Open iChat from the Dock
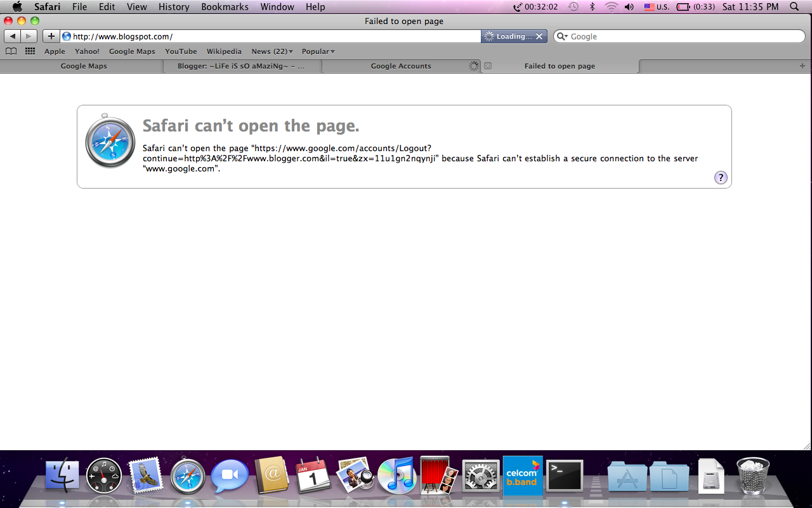812x508 pixels. click(230, 476)
